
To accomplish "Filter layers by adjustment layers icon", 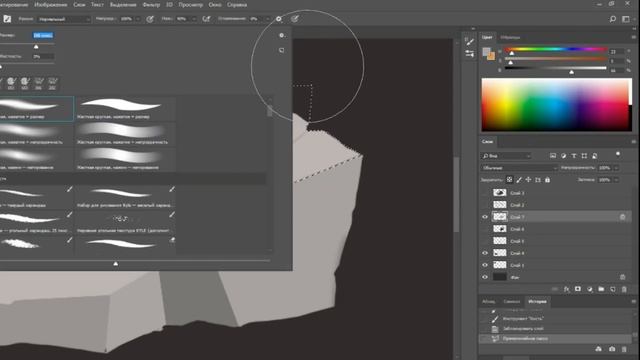I will click(x=563, y=156).
